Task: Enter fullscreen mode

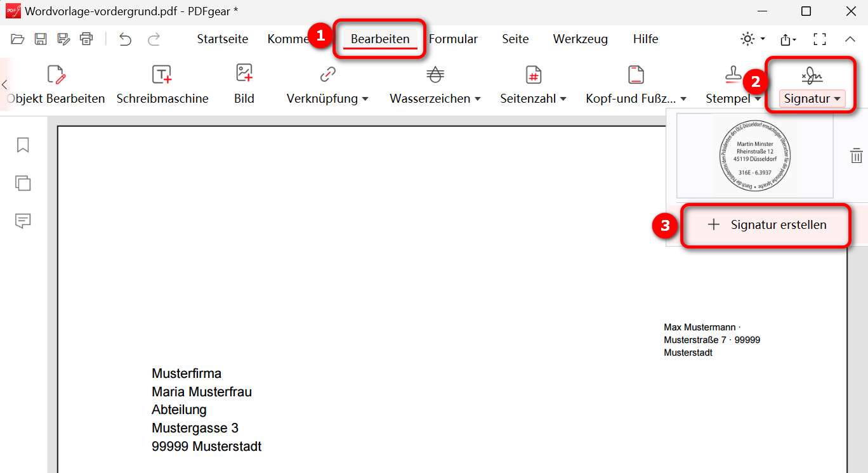Action: point(820,39)
